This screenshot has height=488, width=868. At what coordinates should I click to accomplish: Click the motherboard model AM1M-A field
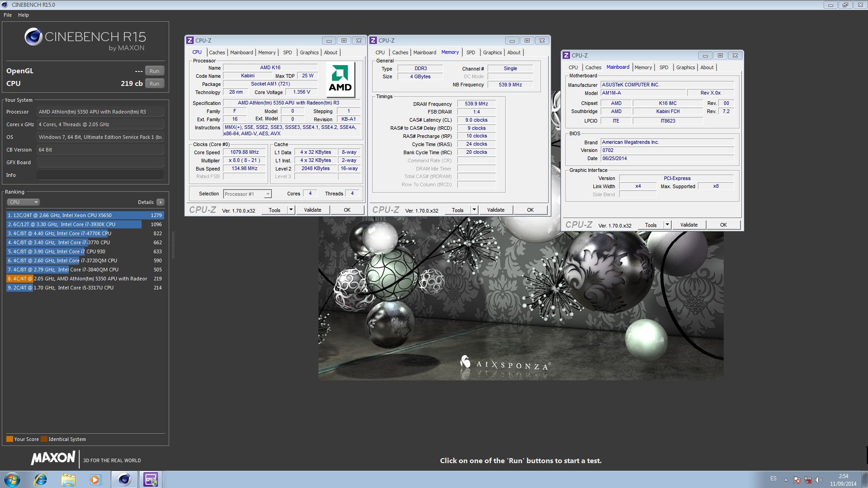643,93
